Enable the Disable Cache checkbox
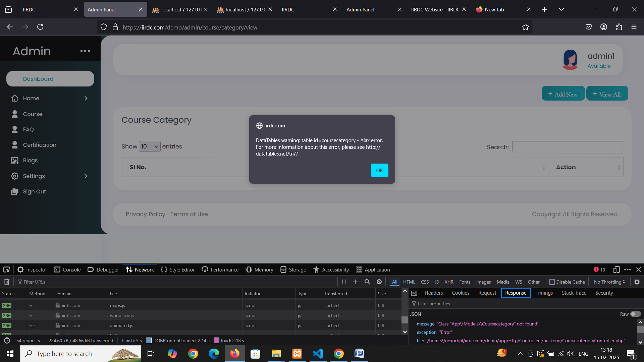Viewport: 644px width, 362px height. (x=552, y=282)
